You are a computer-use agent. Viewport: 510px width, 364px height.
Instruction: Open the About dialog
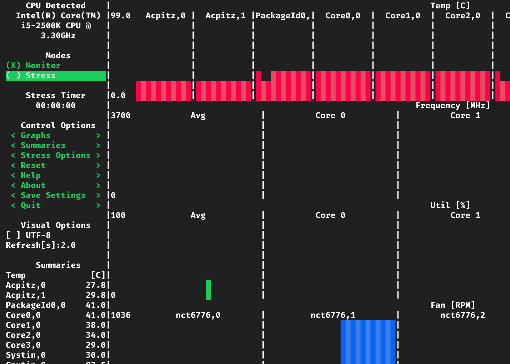(55, 185)
